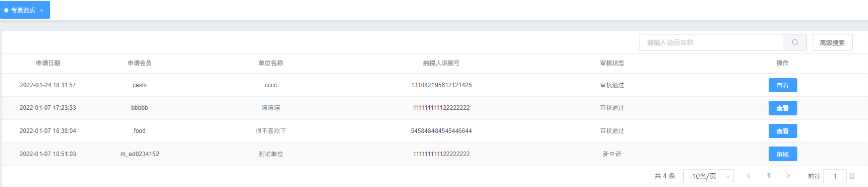Image resolution: width=868 pixels, height=187 pixels.
Task: Open 高级搜索 advanced search
Action: (x=832, y=42)
